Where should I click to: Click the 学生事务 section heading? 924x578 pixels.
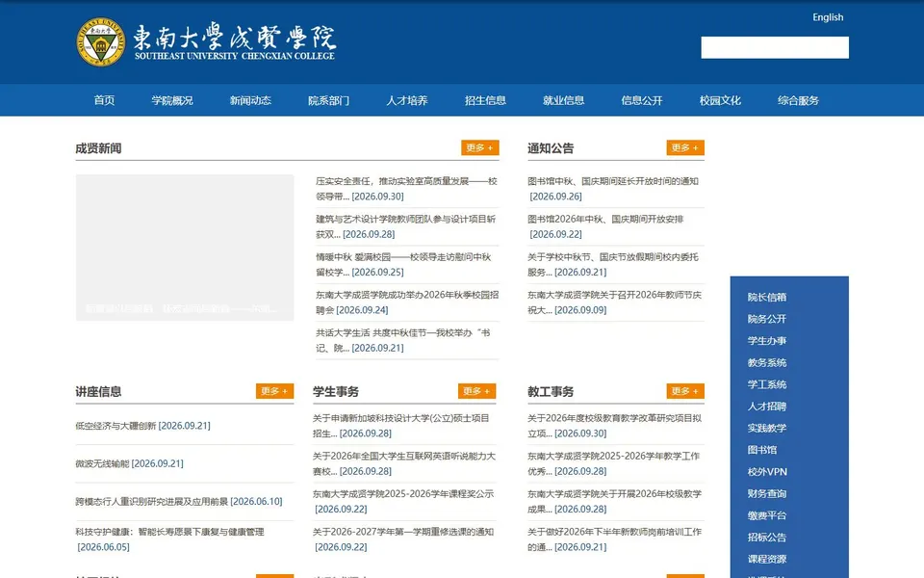coord(335,392)
